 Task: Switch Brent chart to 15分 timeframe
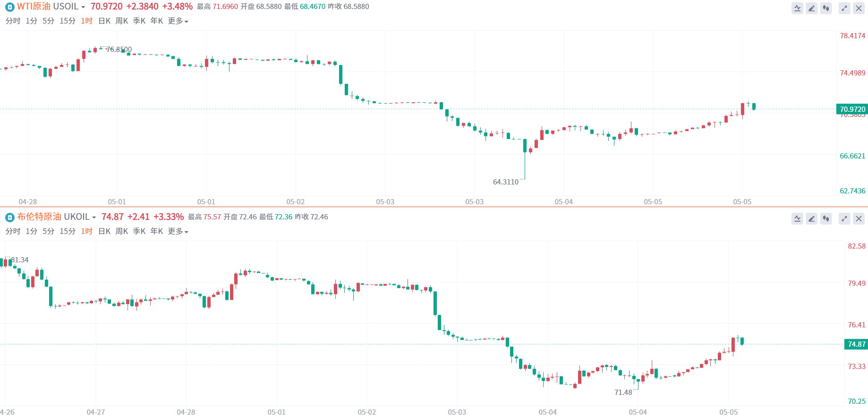click(x=68, y=232)
